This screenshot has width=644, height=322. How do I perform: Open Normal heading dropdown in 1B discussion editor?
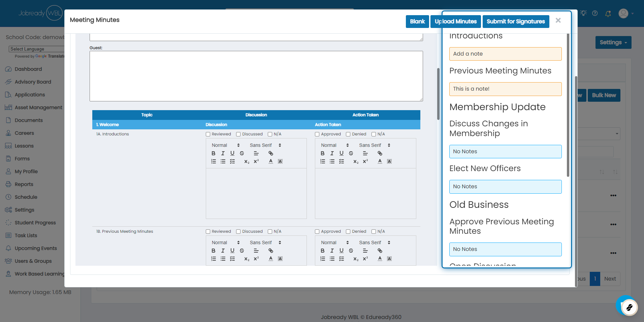pyautogui.click(x=225, y=243)
